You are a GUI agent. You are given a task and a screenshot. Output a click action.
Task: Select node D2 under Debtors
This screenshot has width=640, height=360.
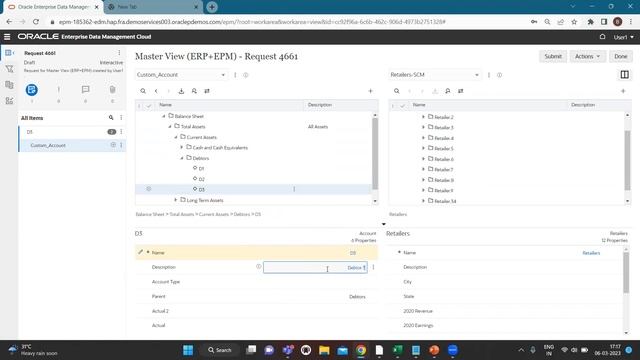click(202, 179)
